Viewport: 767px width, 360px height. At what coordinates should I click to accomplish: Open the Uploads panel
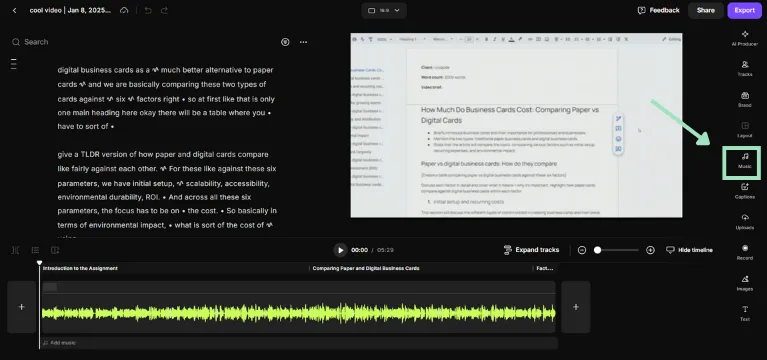tap(744, 222)
